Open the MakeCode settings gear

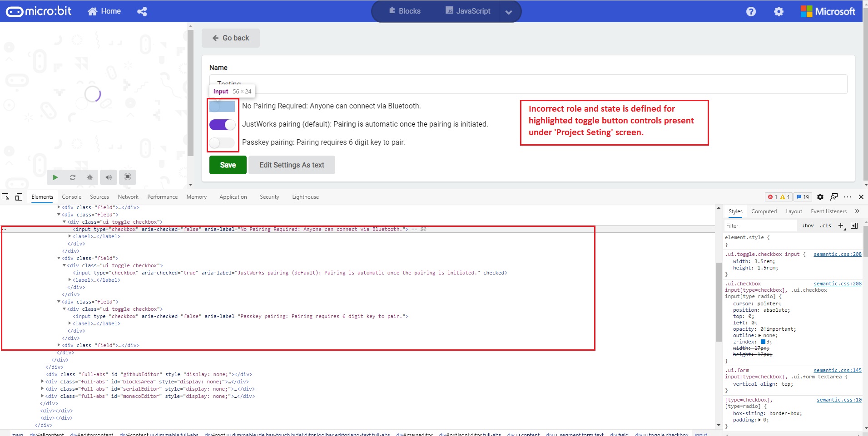(x=779, y=11)
